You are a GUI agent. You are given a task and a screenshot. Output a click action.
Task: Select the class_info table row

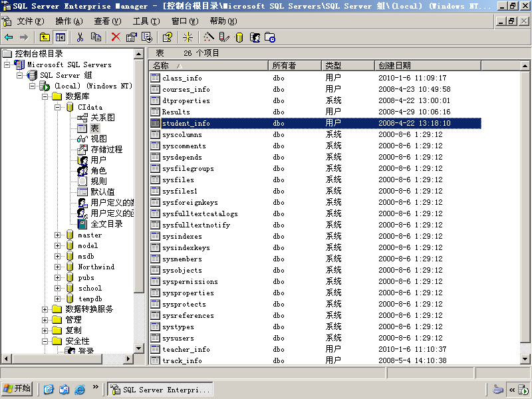pyautogui.click(x=315, y=78)
